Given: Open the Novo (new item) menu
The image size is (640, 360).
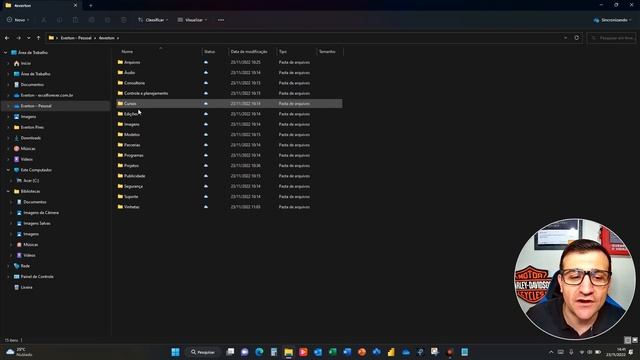Looking at the screenshot, I should 18,20.
